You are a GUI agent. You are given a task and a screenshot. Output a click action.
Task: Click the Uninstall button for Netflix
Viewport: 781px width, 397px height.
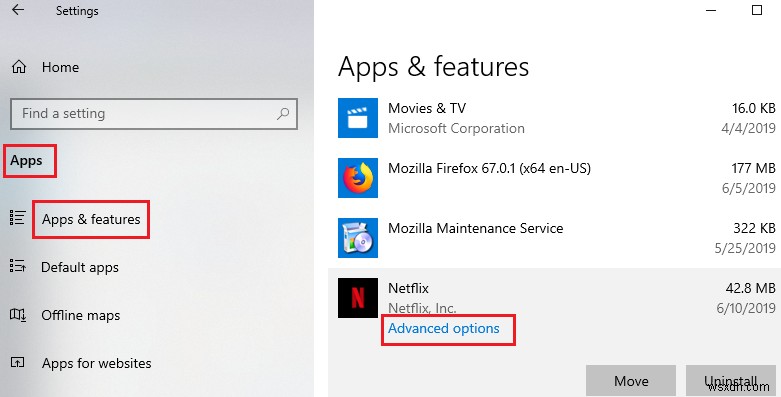(731, 381)
